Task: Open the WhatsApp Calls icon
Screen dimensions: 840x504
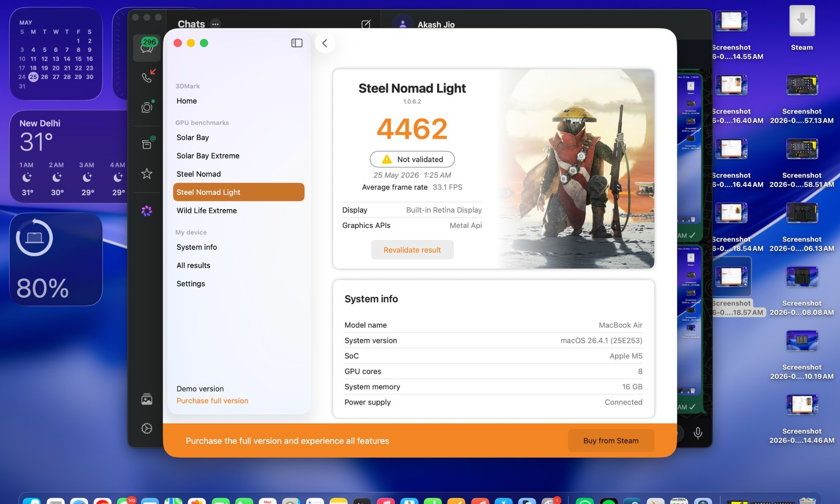Action: click(147, 77)
